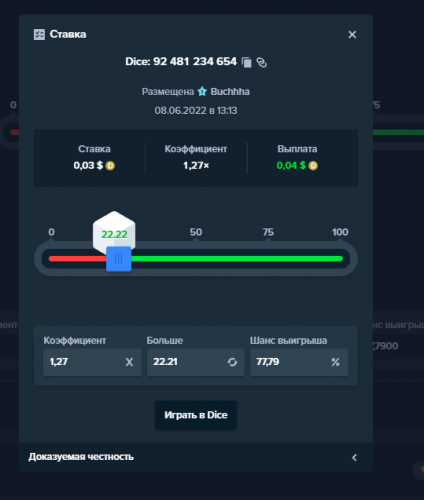The width and height of the screenshot is (424, 500).
Task: Click the X multiplier icon in Коэффициент field
Action: (129, 362)
